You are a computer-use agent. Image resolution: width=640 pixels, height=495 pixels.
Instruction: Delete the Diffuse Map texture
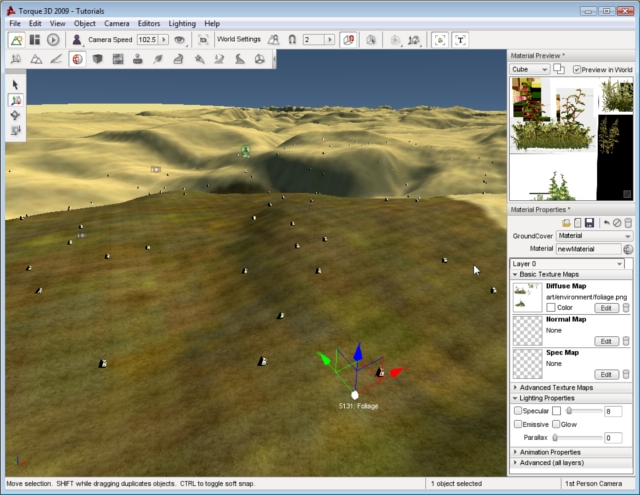pyautogui.click(x=626, y=308)
